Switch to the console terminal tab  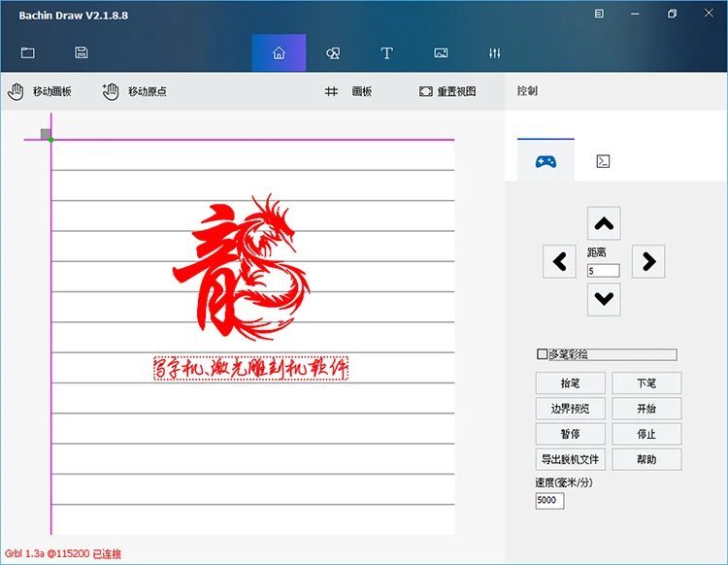coord(603,161)
